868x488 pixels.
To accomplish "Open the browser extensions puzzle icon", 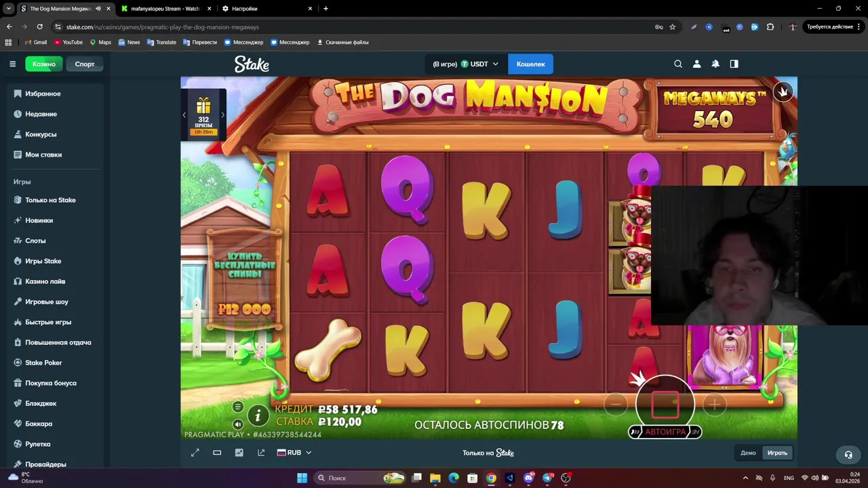I will pos(770,27).
